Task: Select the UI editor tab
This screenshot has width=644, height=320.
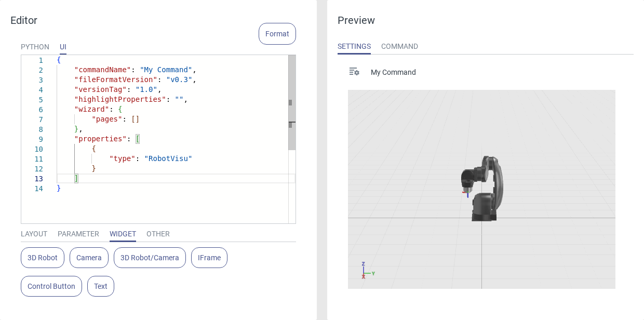Action: (63, 47)
